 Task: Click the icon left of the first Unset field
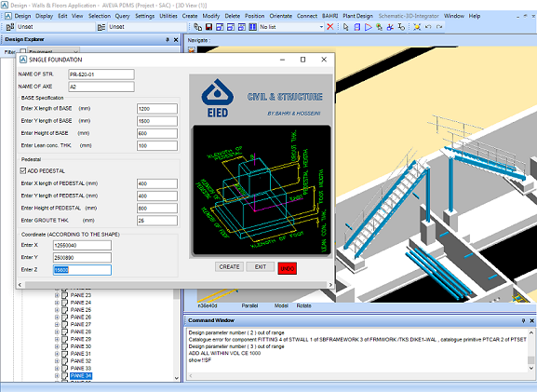[10, 27]
